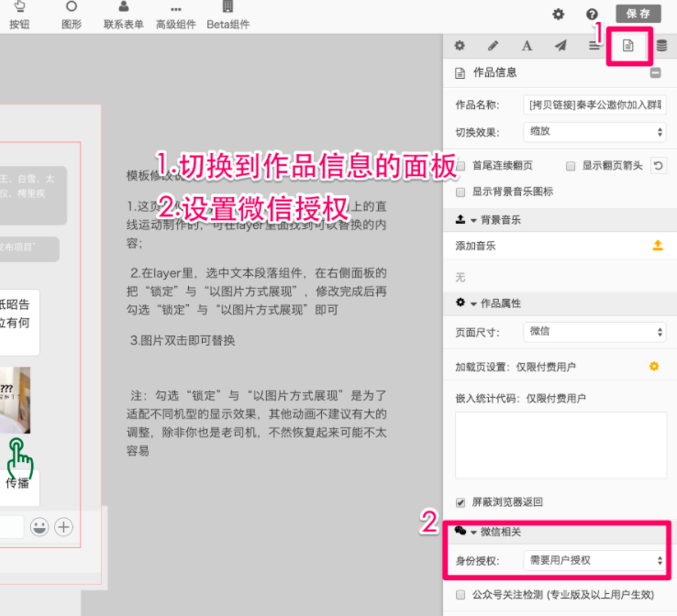Switch to the pencil edit panel tab
Screen dimensions: 677x616
point(493,46)
